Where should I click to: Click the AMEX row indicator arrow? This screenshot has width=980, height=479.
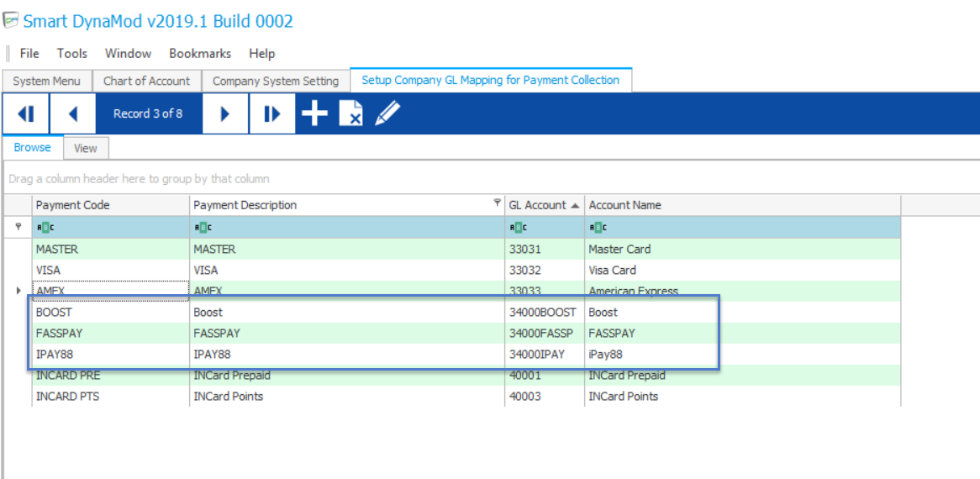click(x=18, y=291)
